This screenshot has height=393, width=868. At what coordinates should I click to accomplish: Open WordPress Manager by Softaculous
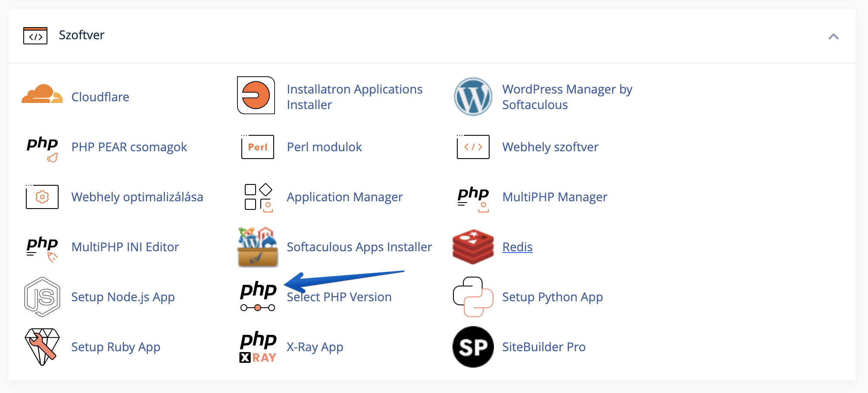pyautogui.click(x=567, y=97)
